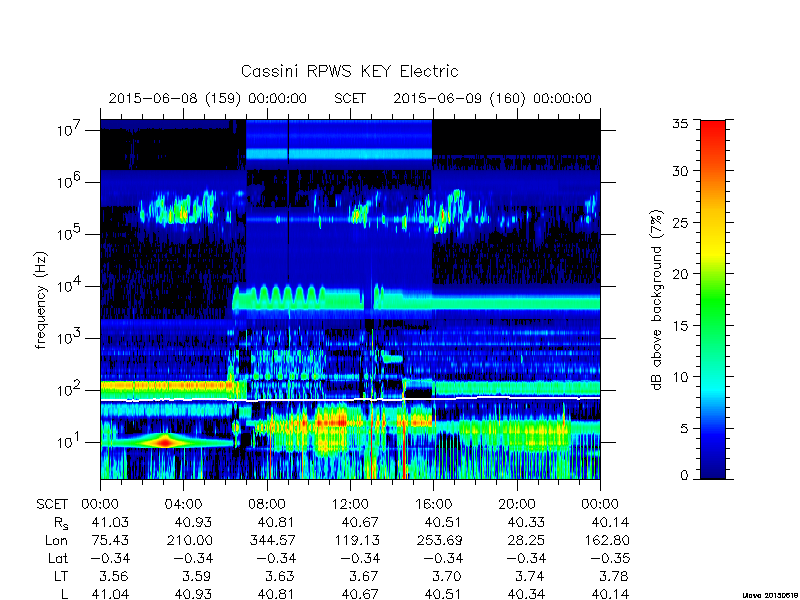Click the "25" tick on the color scale

coord(680,222)
